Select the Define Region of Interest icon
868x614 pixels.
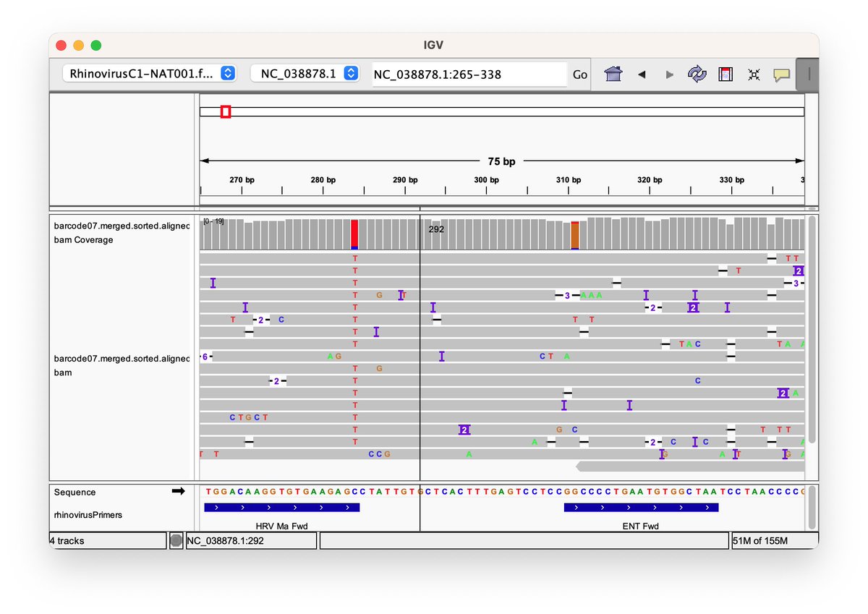pos(726,74)
